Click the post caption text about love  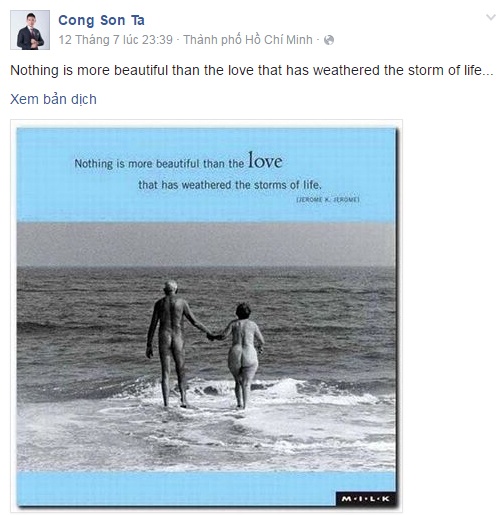coord(252,70)
